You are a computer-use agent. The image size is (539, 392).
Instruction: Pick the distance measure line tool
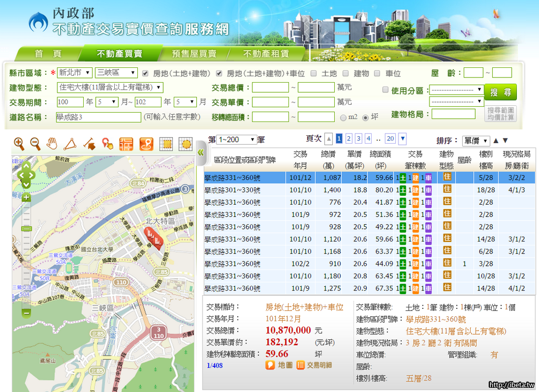pos(88,143)
